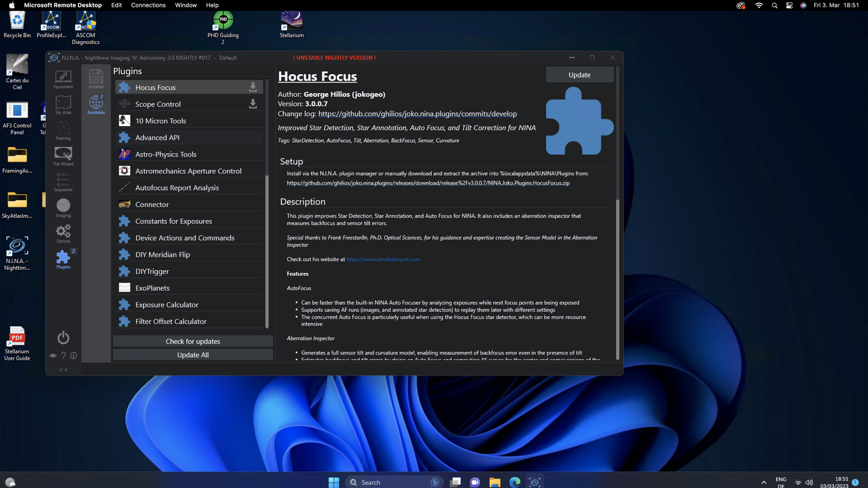
Task: Open the Options gear section
Action: 63,234
